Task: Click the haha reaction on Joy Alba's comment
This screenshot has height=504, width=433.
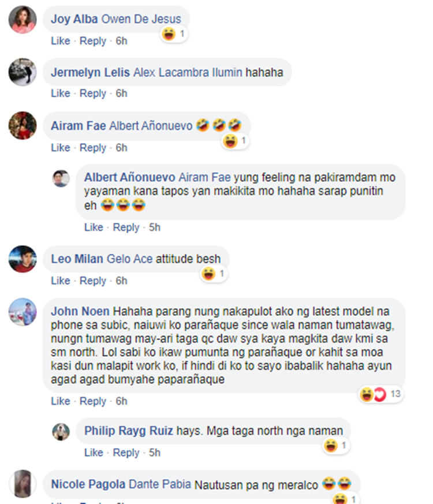Action: 169,33
